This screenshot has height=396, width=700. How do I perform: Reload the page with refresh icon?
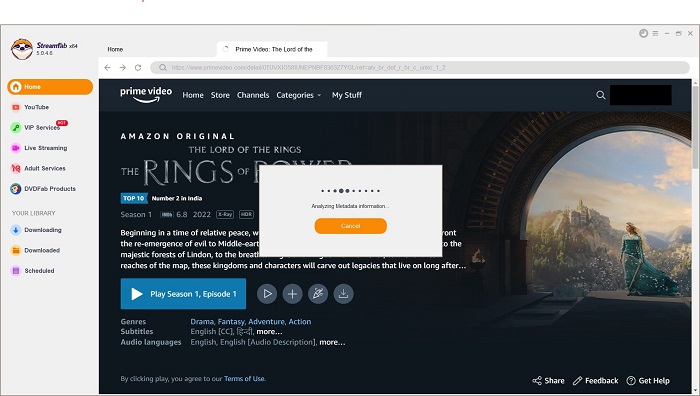138,67
